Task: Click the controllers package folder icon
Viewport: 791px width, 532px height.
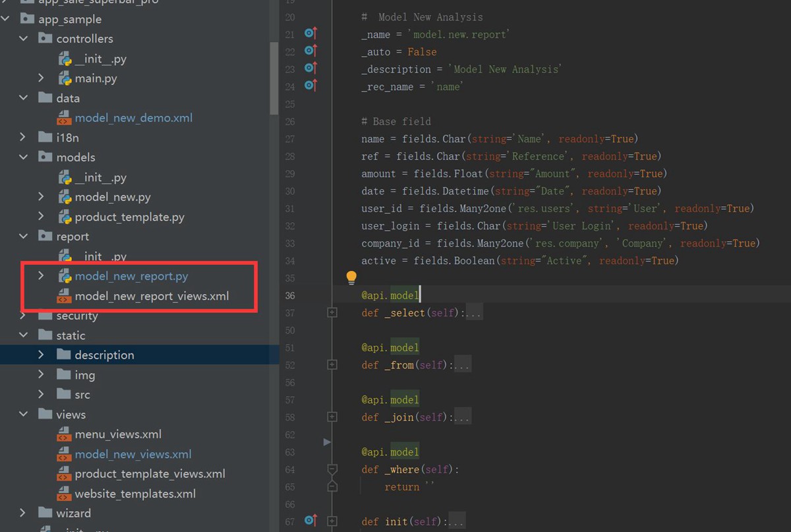Action: (x=45, y=39)
